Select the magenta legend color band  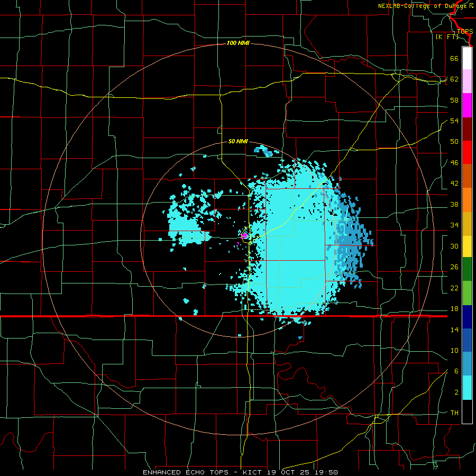(467, 105)
